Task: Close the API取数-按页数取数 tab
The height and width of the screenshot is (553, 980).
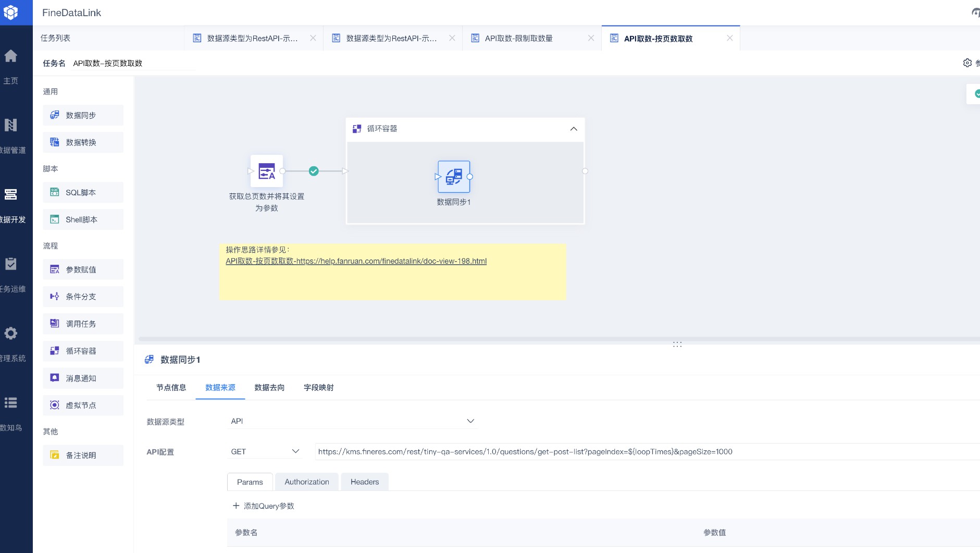Action: (730, 38)
